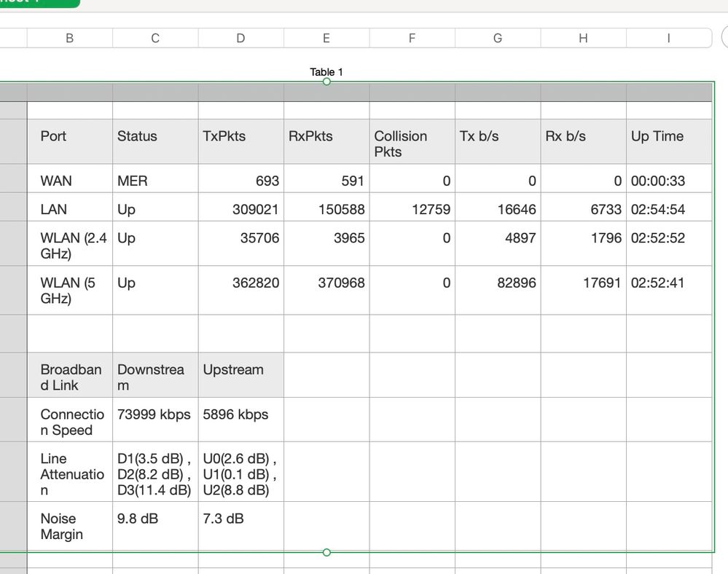Viewport: 728px width, 574px height.
Task: Select column D header
Action: point(240,38)
